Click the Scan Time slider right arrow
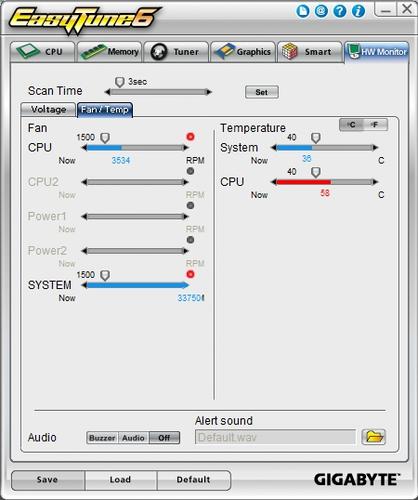 209,92
